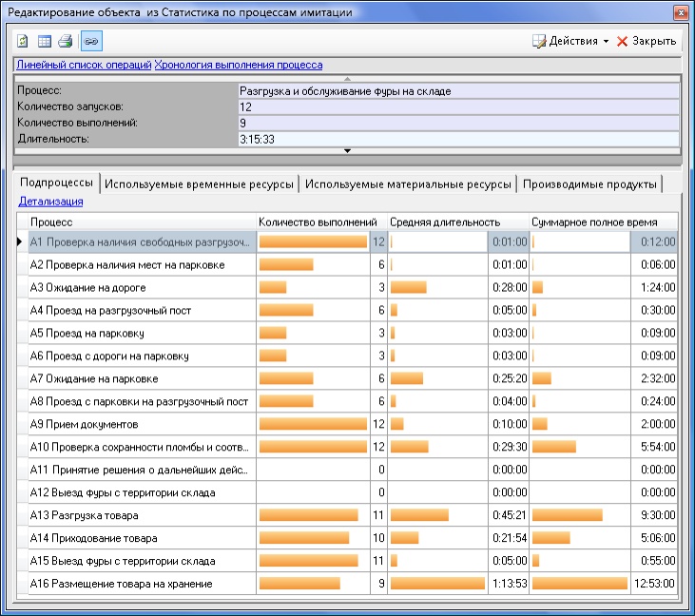Open the Хронология выполнения процесса link
Screen dimensions: 695x616
click(239, 65)
